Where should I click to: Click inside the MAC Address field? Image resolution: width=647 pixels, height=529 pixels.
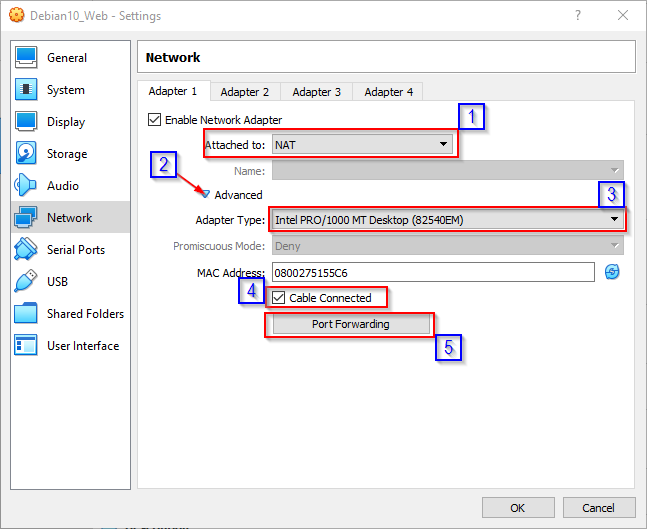[432, 272]
